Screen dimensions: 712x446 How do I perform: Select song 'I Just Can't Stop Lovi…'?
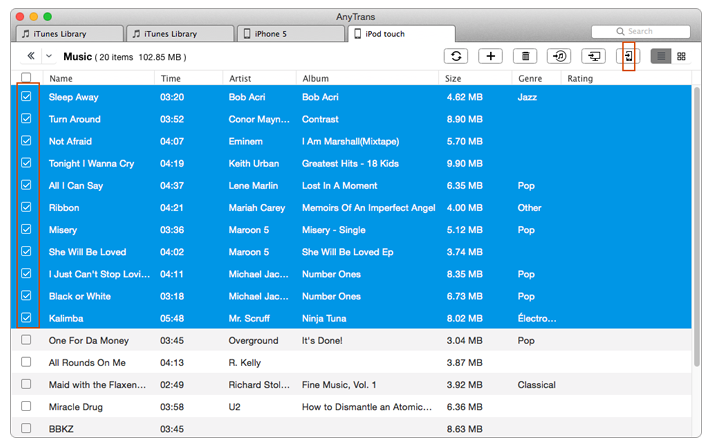(99, 274)
